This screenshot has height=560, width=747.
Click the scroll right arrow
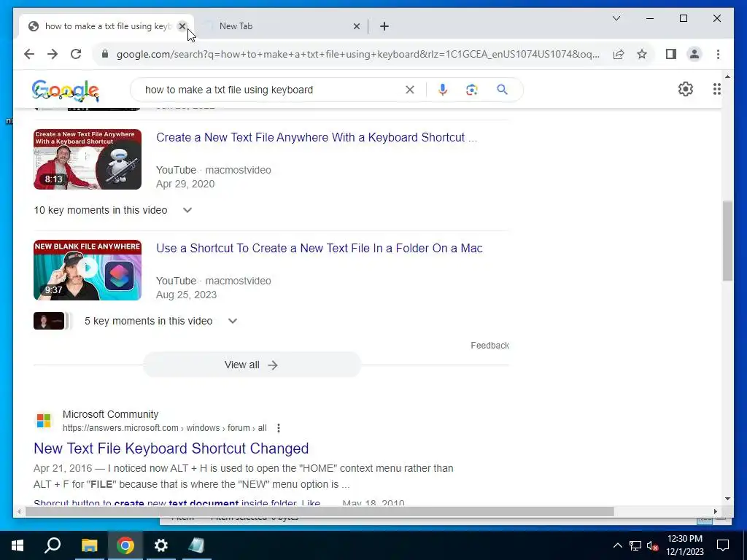[x=715, y=511]
